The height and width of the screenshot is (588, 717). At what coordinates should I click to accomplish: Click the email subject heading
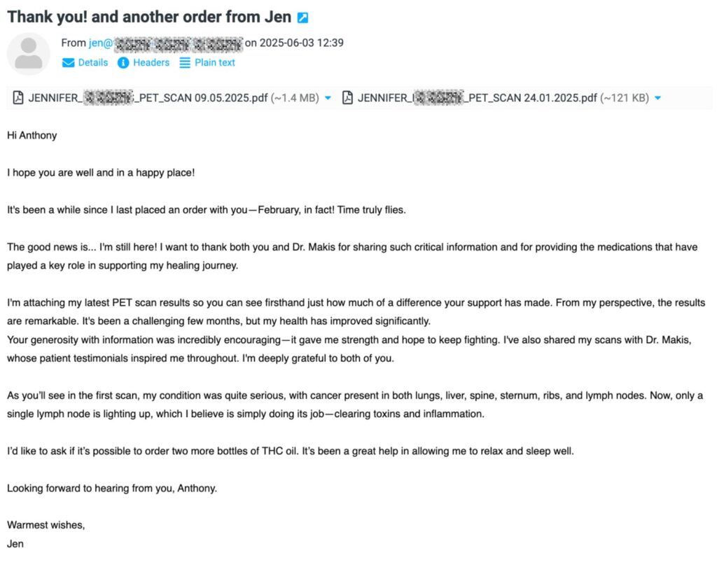pyautogui.click(x=149, y=17)
